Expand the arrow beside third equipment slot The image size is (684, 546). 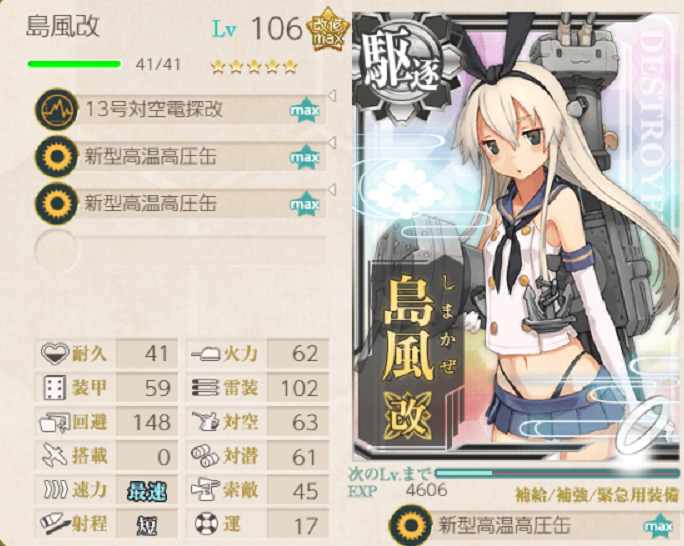(332, 189)
